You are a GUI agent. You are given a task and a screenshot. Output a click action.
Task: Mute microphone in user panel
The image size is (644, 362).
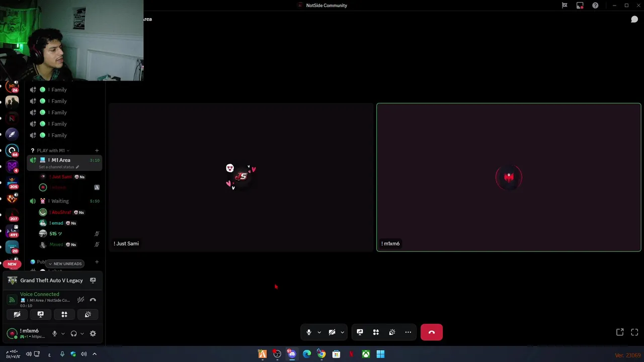point(54,333)
